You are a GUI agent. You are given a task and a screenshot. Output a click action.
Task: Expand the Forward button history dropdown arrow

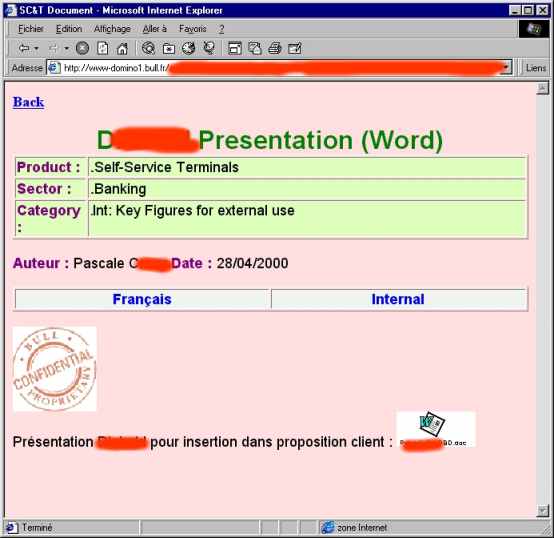(x=66, y=48)
